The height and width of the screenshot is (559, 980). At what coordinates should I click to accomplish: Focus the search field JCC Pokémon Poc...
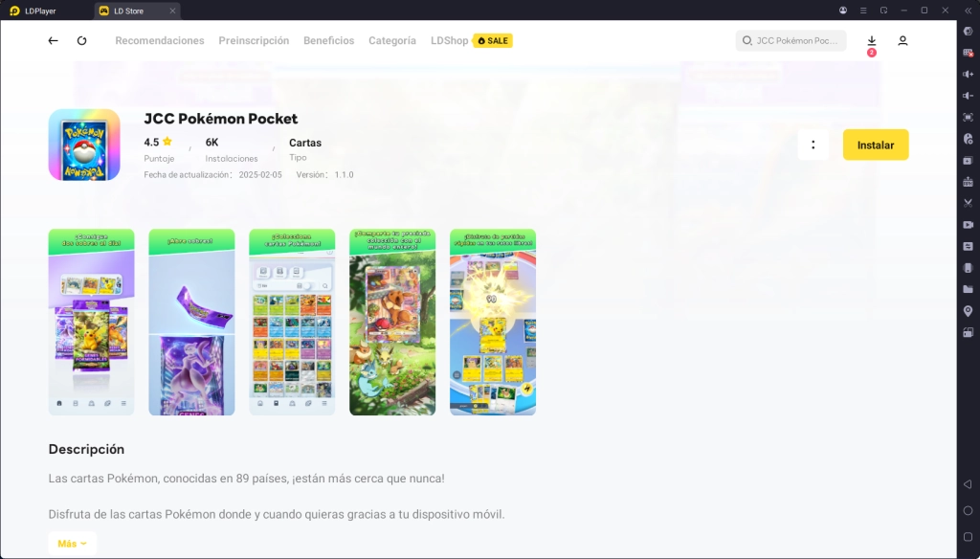(x=791, y=40)
